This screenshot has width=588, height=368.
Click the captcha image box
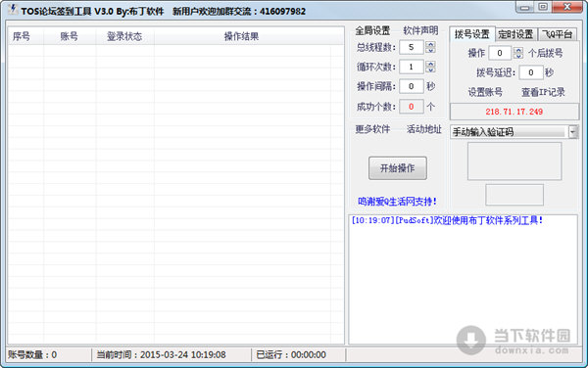point(514,161)
